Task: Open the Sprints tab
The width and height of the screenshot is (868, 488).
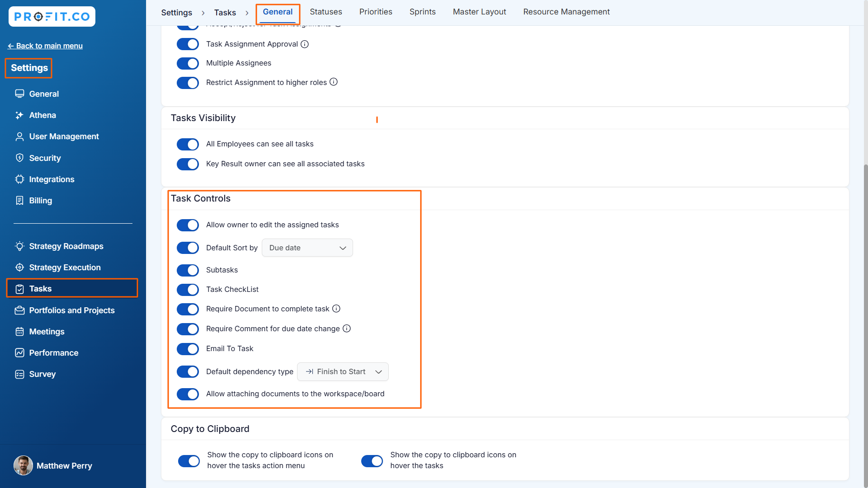Action: 423,12
